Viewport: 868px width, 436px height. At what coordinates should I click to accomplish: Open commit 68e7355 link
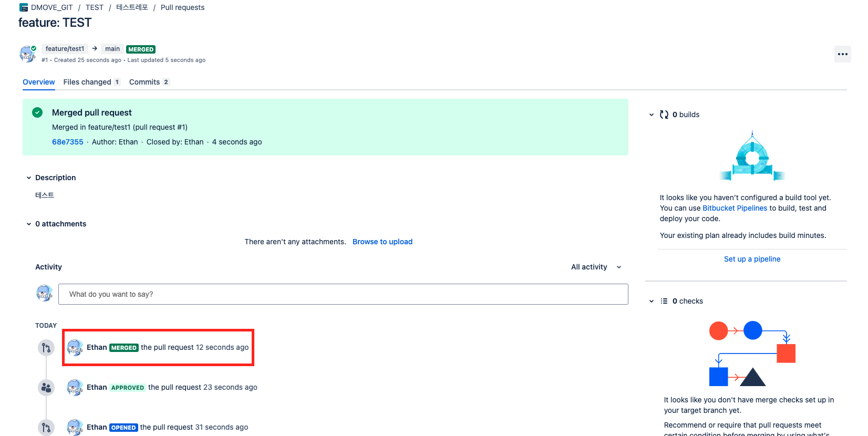pyautogui.click(x=67, y=142)
